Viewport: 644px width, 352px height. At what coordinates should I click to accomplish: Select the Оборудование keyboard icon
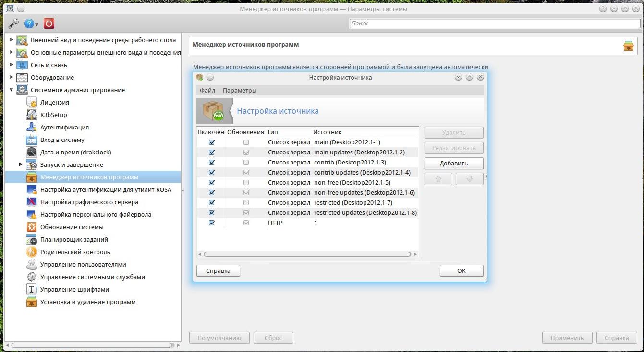point(22,78)
